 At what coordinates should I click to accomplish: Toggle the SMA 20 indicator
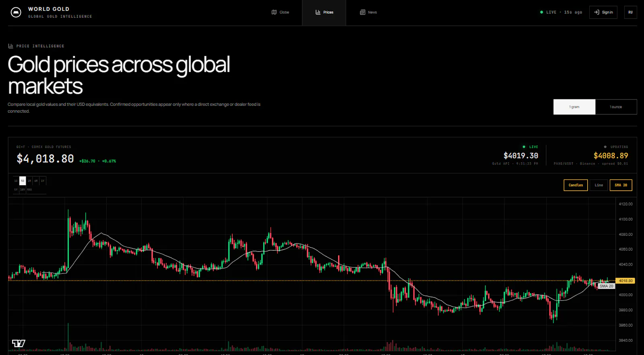click(621, 185)
